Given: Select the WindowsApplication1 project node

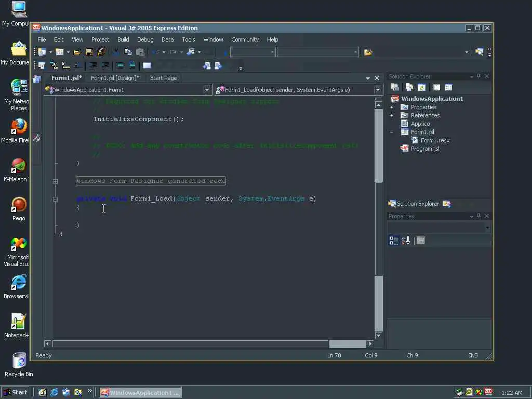Looking at the screenshot, I should [x=432, y=99].
